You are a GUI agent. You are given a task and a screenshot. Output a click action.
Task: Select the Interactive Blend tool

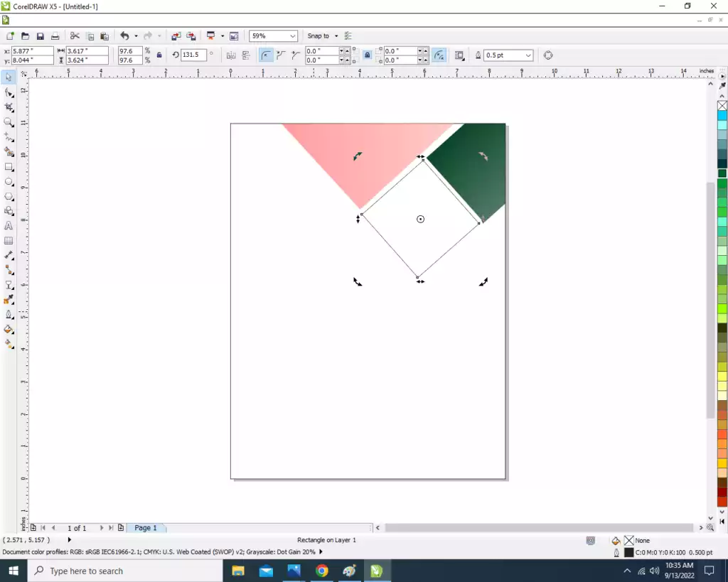pos(9,285)
